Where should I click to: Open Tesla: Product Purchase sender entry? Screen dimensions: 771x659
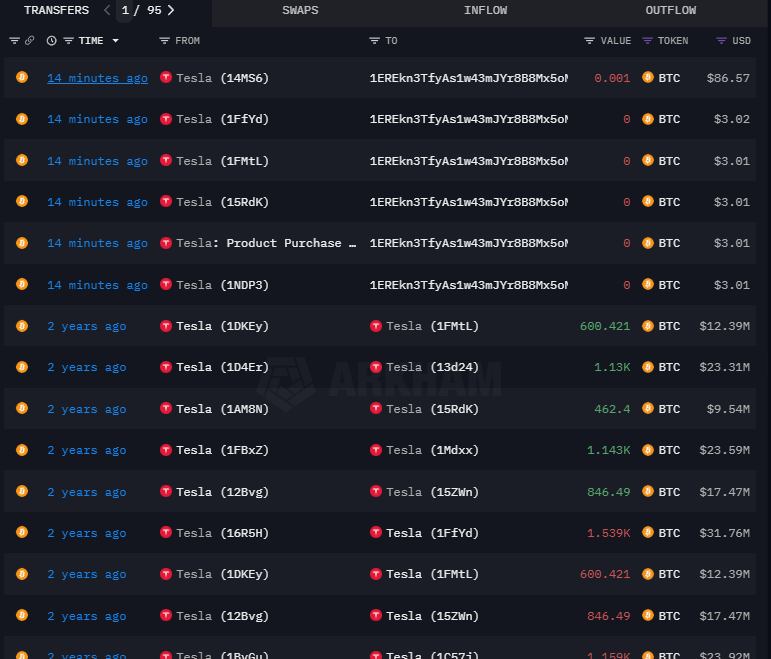tap(265, 243)
